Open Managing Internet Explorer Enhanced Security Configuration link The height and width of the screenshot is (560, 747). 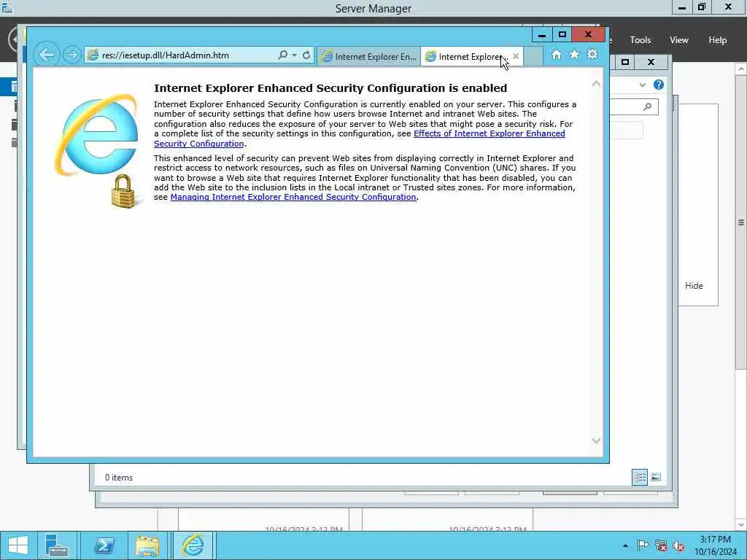click(293, 197)
